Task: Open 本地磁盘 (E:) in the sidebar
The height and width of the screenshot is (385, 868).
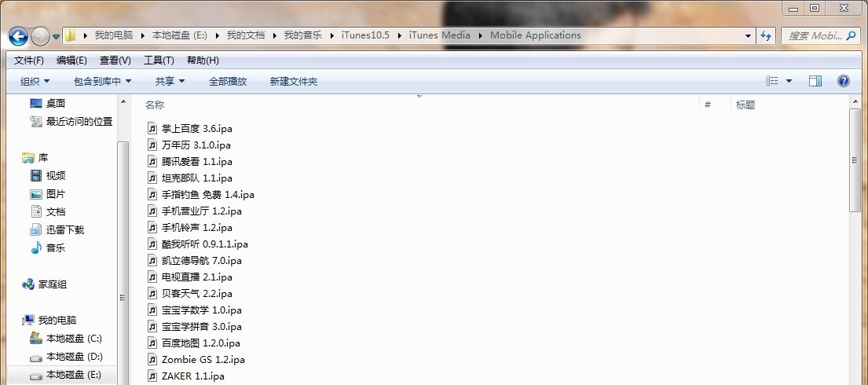Action: pos(74,375)
